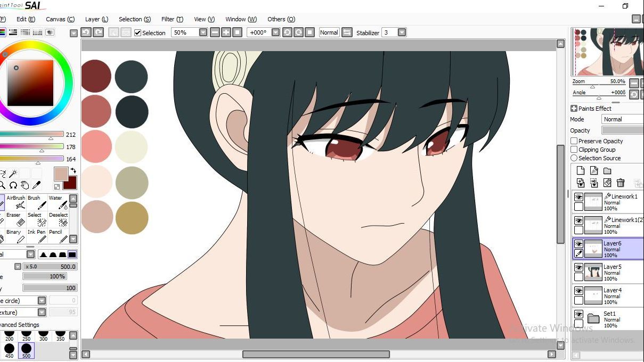
Task: Swap foreground and background colors arrow
Action: click(x=73, y=171)
